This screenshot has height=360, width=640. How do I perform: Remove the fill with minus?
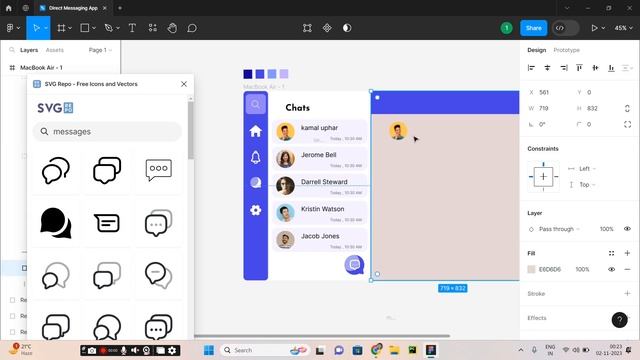[x=627, y=269]
